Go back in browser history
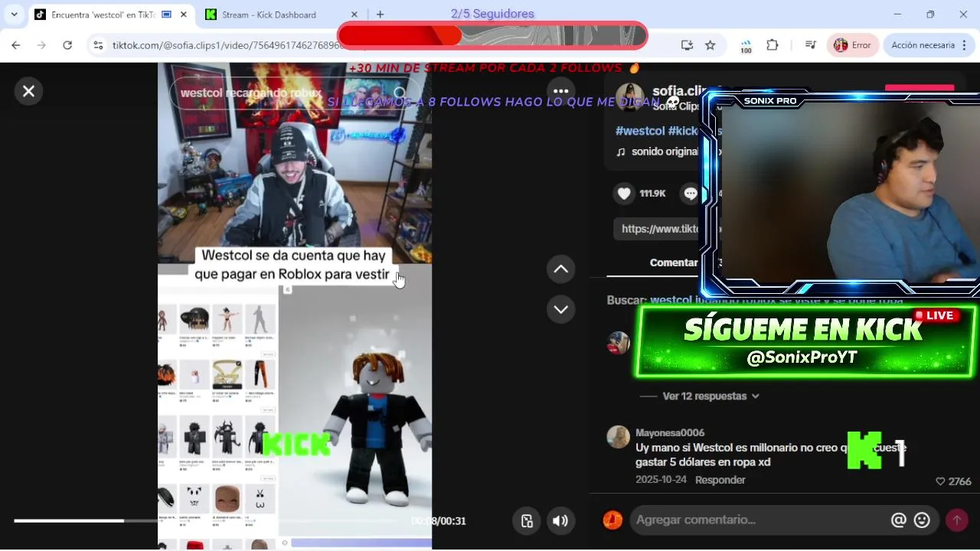The height and width of the screenshot is (551, 980). (x=15, y=45)
